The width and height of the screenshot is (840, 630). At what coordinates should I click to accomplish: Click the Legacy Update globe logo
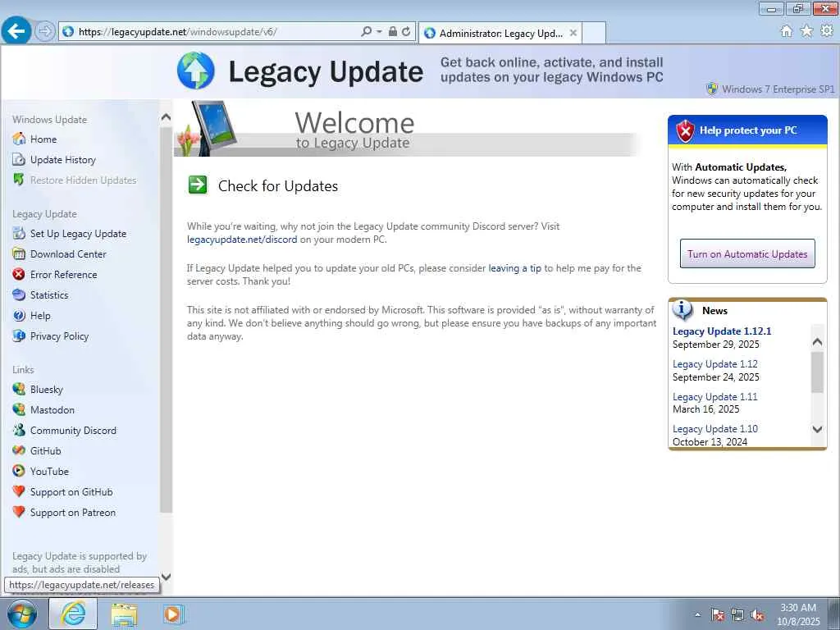pyautogui.click(x=195, y=71)
